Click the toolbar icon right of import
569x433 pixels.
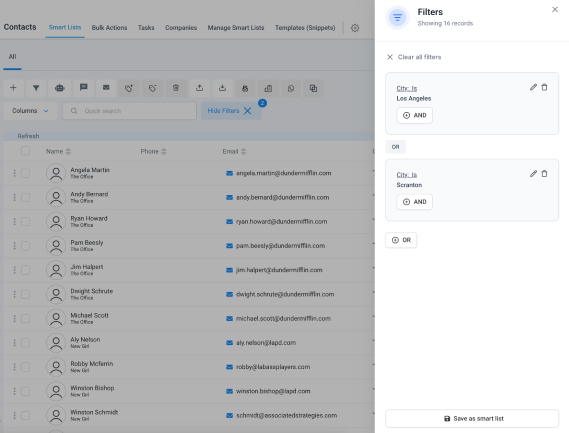coord(245,88)
